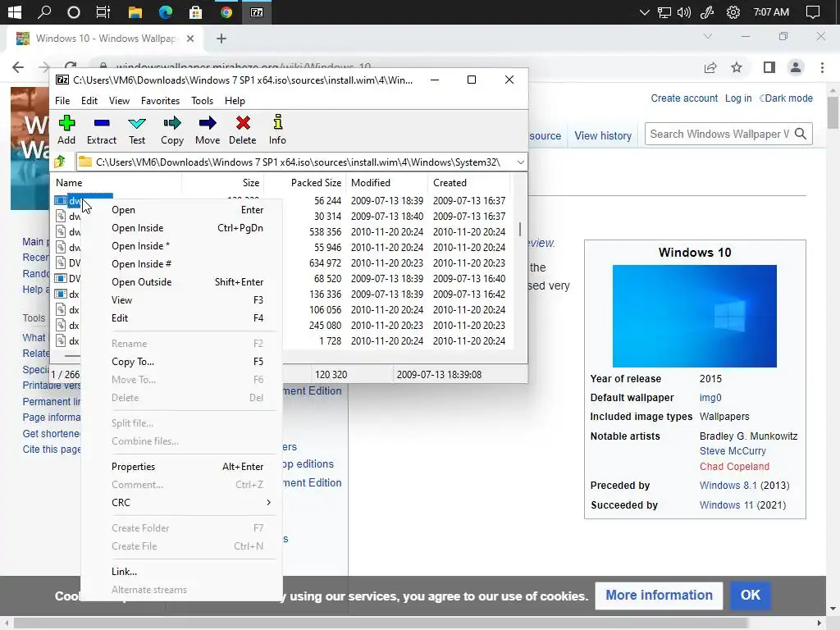Image resolution: width=840 pixels, height=630 pixels.
Task: Launch File Explorer from taskbar
Action: [135, 12]
